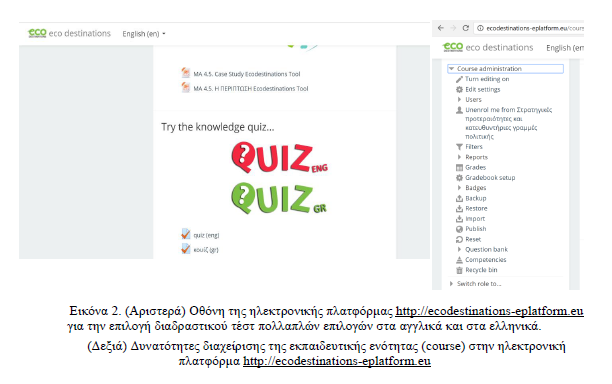Open the MA 4.5. Η ΠΕΡΙΠΤΩΣΗ Ecodestinations Tool link
The image size is (612, 384).
(x=251, y=89)
